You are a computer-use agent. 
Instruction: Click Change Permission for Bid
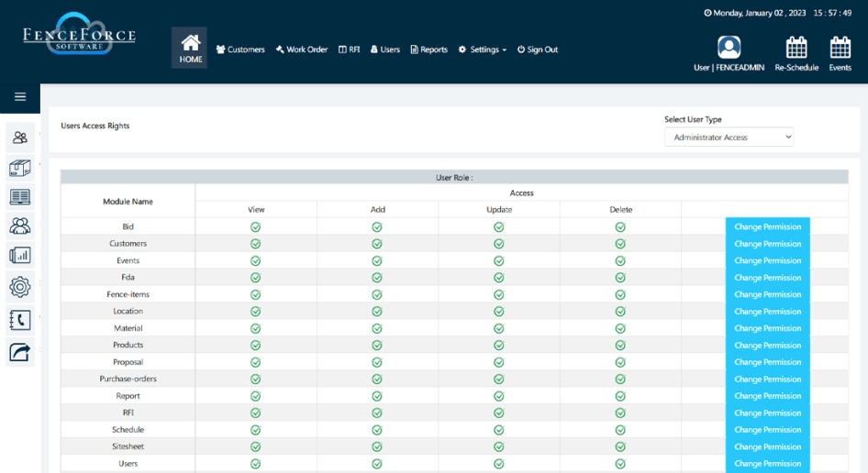click(768, 226)
